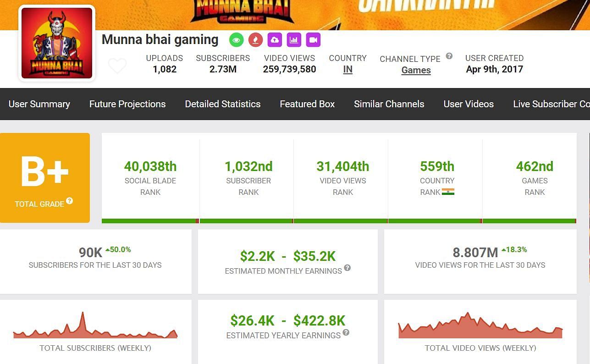Favorite the channel with the heart icon
Viewport: 590px width, 364px height.
[117, 66]
